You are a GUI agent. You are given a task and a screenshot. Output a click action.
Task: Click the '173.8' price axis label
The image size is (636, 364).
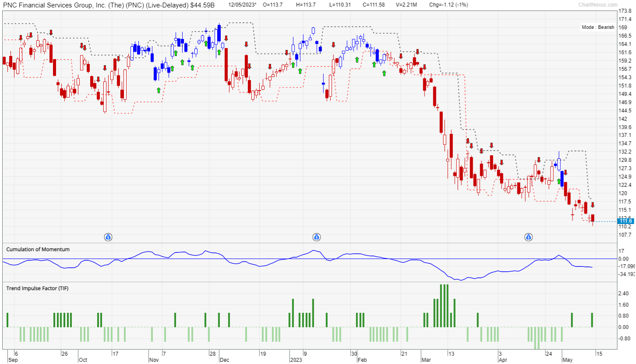[x=625, y=11]
